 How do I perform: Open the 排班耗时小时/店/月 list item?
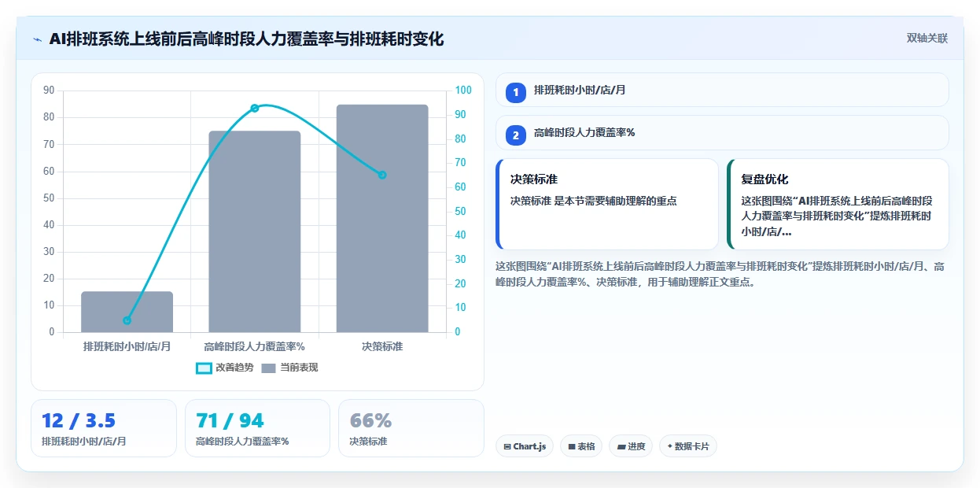coord(722,90)
